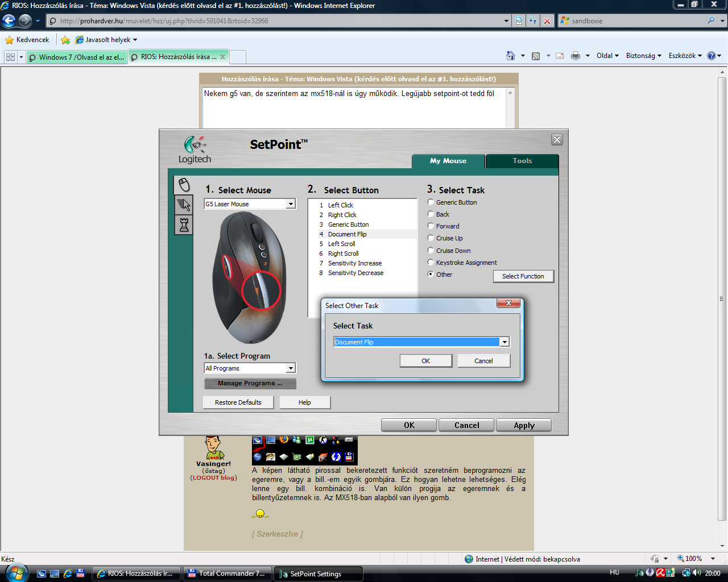The image size is (728, 582).
Task: Click the Windows Start orb
Action: pos(15,572)
